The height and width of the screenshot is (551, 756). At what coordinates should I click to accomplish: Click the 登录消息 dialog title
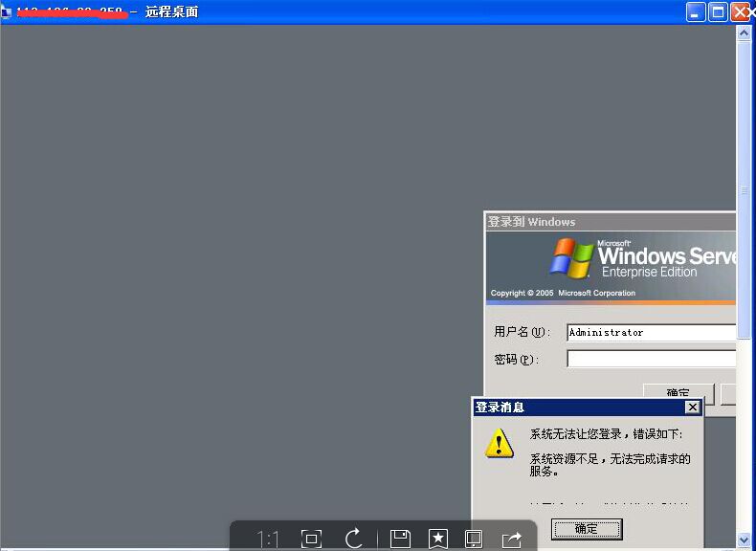point(500,407)
